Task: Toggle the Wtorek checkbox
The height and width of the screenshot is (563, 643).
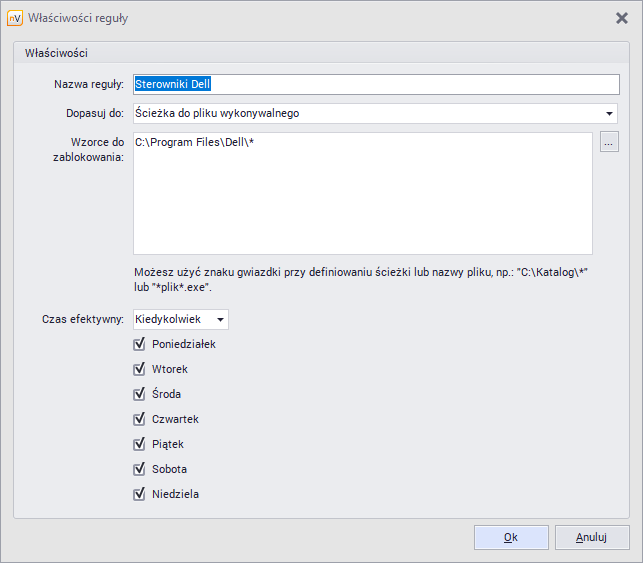Action: pyautogui.click(x=140, y=369)
